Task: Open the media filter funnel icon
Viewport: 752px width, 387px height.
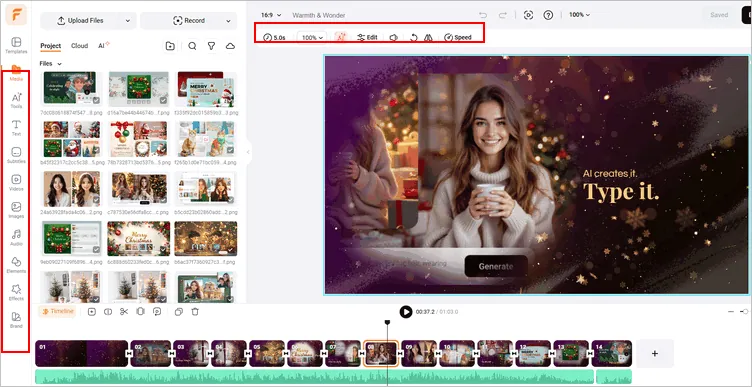Action: pyautogui.click(x=211, y=46)
